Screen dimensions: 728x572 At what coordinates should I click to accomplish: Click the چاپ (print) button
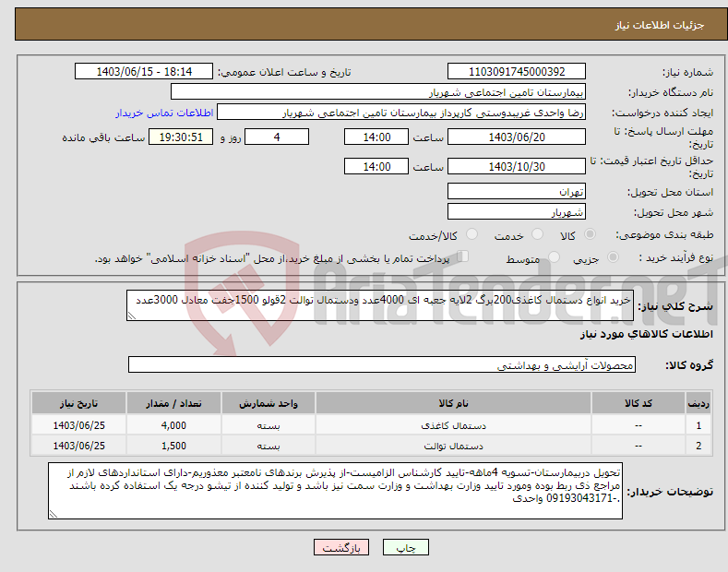pos(405,547)
